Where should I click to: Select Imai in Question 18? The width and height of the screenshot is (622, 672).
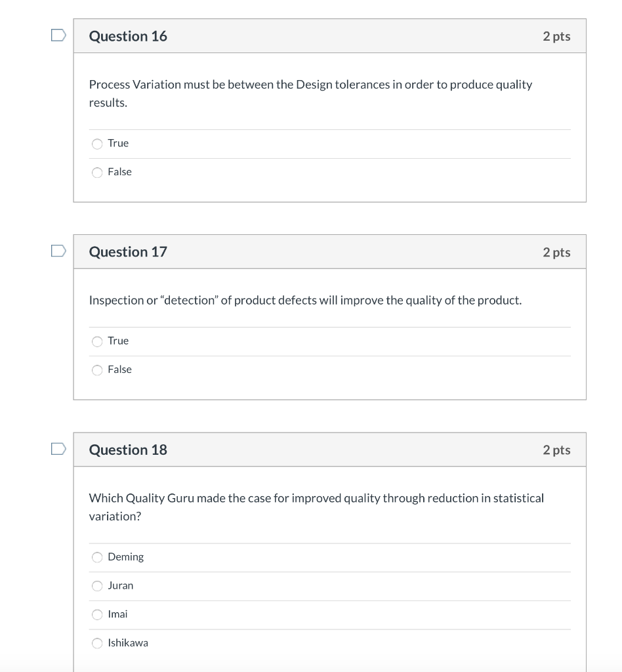tap(97, 614)
